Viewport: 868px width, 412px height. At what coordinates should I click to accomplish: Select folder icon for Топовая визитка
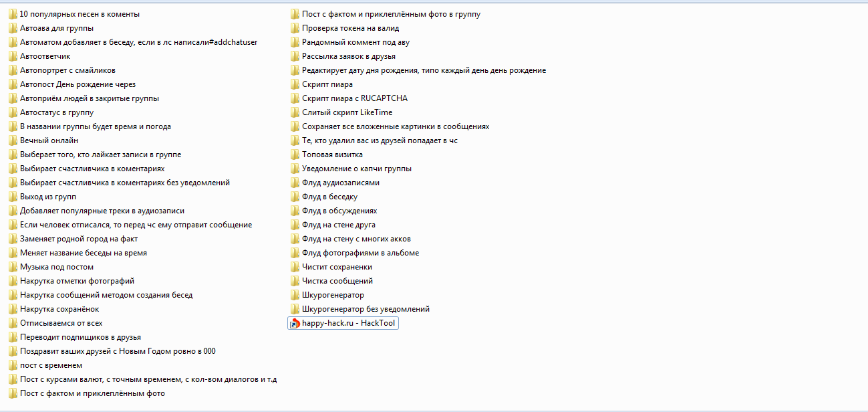(295, 154)
